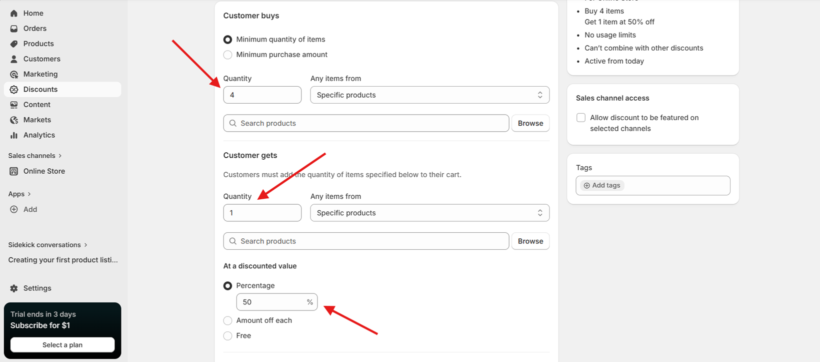Click 'Sales channel access' heading
This screenshot has width=820, height=362.
[612, 98]
